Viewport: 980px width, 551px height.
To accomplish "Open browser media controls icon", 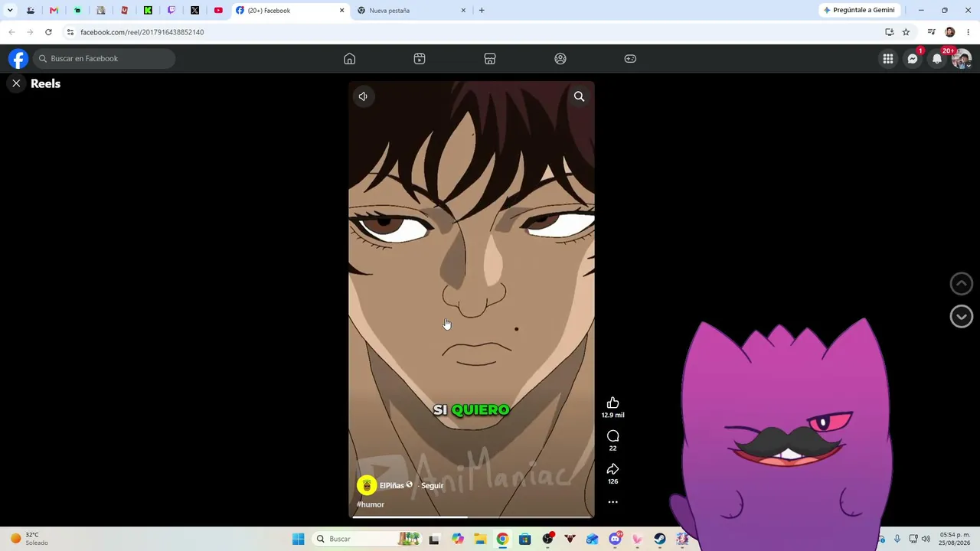I will [x=931, y=32].
